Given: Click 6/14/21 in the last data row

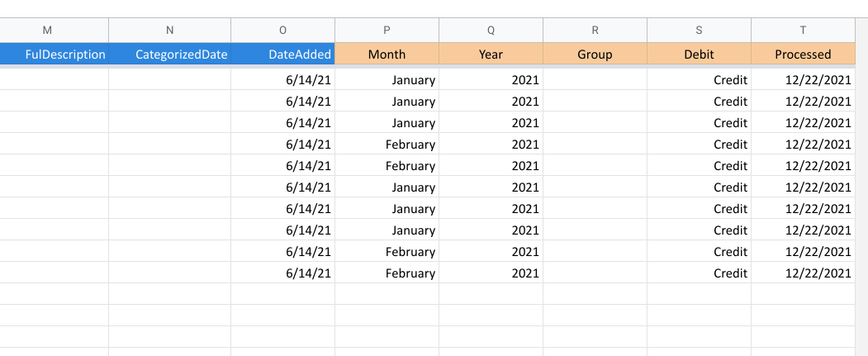Looking at the screenshot, I should click(x=283, y=273).
